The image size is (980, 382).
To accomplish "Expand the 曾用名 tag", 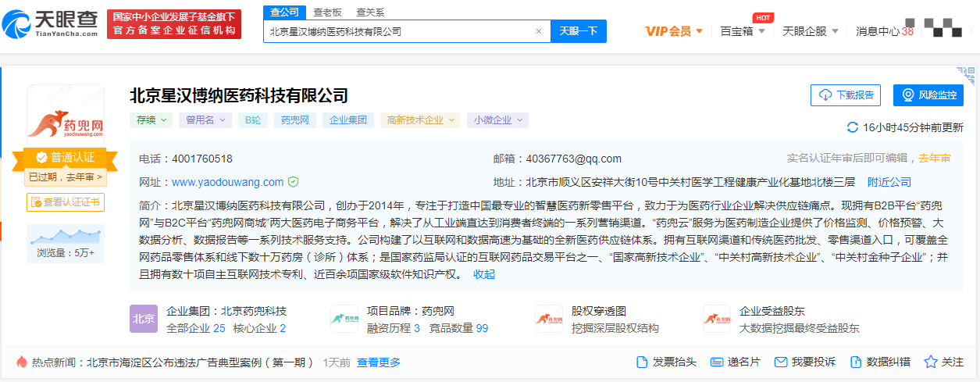I will (205, 120).
